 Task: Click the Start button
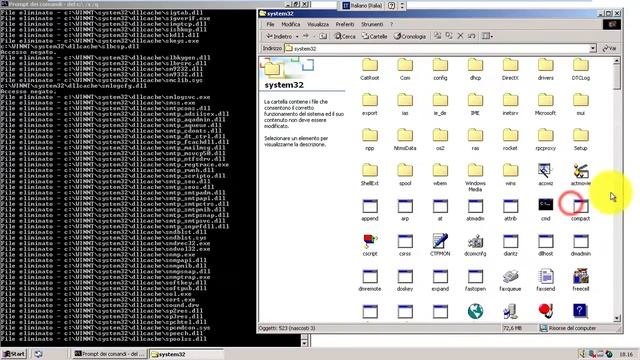(14, 354)
